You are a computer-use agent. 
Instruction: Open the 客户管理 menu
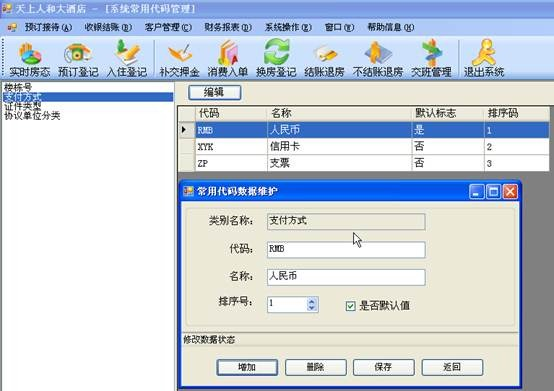(x=168, y=27)
